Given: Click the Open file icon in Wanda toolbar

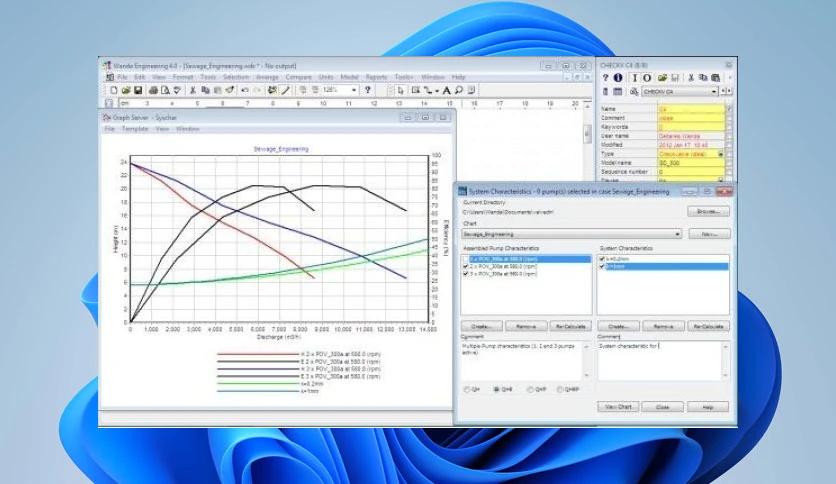Looking at the screenshot, I should pyautogui.click(x=126, y=91).
